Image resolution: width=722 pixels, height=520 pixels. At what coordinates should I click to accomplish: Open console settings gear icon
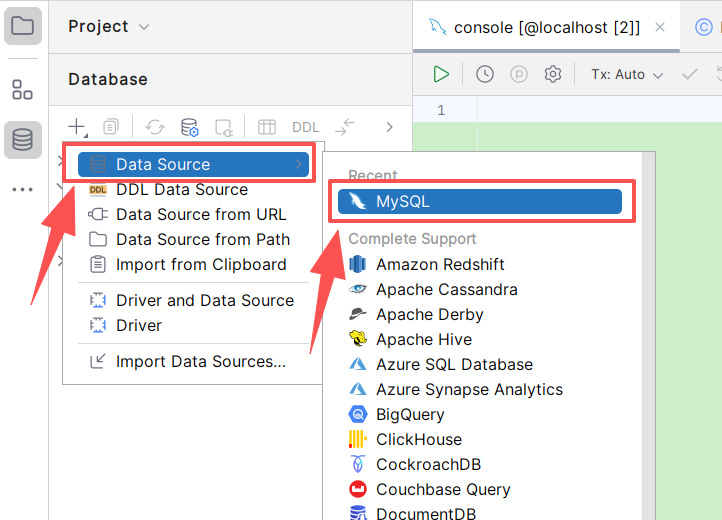[553, 74]
